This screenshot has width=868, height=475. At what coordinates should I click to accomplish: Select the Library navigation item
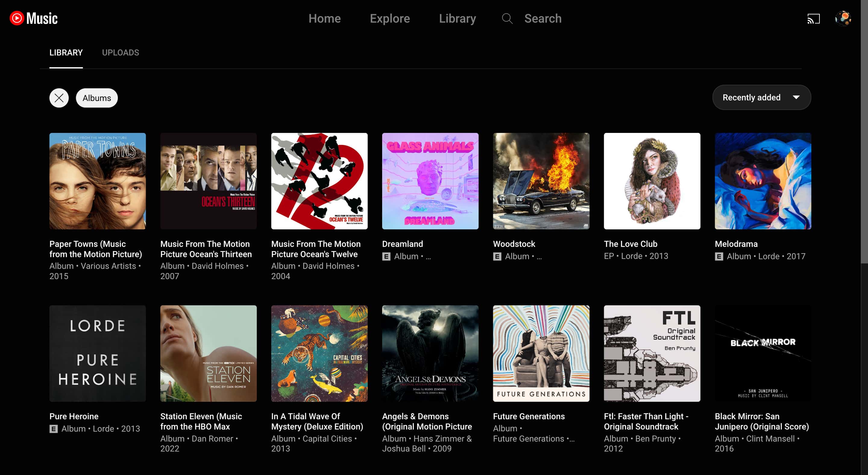click(457, 18)
